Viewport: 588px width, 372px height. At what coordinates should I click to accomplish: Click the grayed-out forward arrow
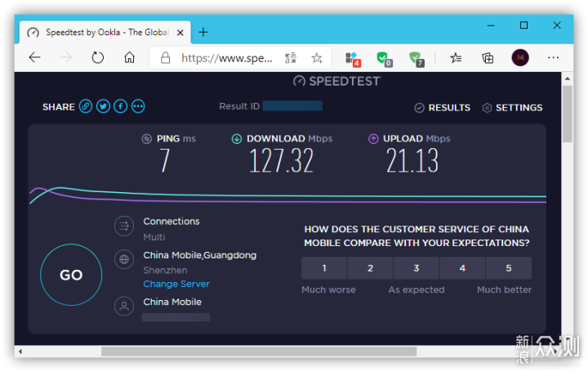pos(66,57)
